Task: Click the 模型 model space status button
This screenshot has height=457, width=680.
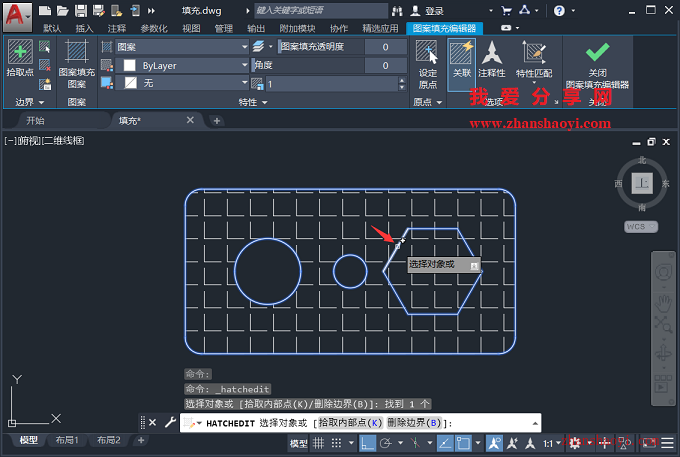Action: point(298,444)
